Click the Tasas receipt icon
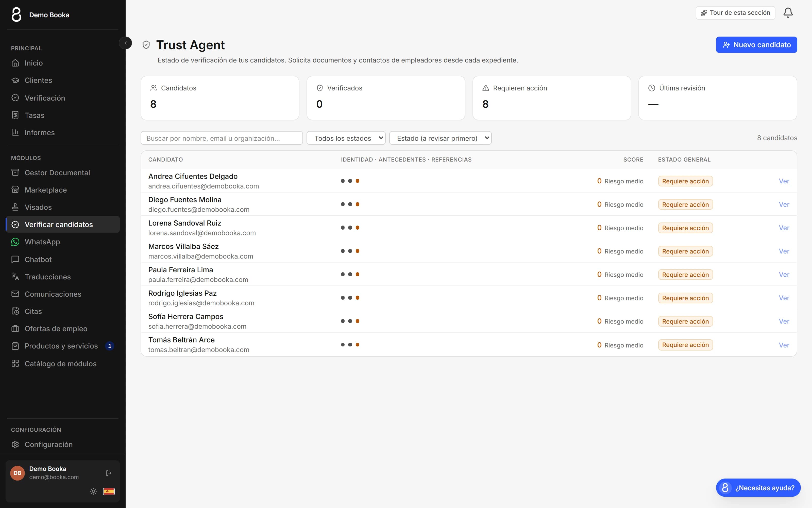The image size is (812, 508). click(x=15, y=115)
